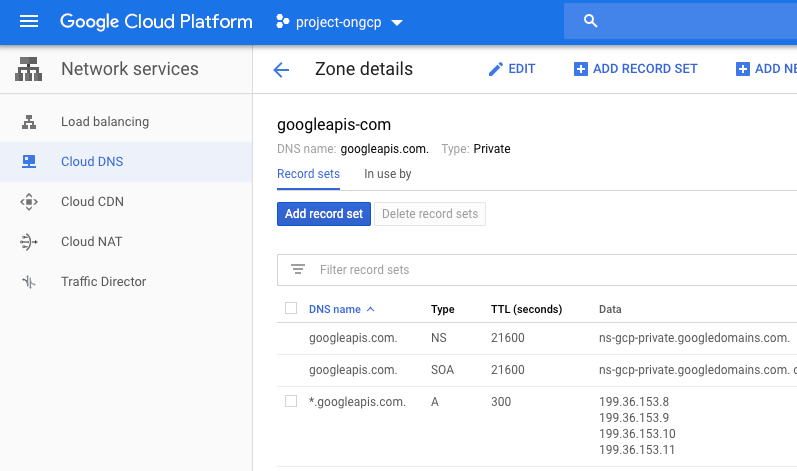
Task: Click the Cloud NAT icon
Action: pos(29,242)
